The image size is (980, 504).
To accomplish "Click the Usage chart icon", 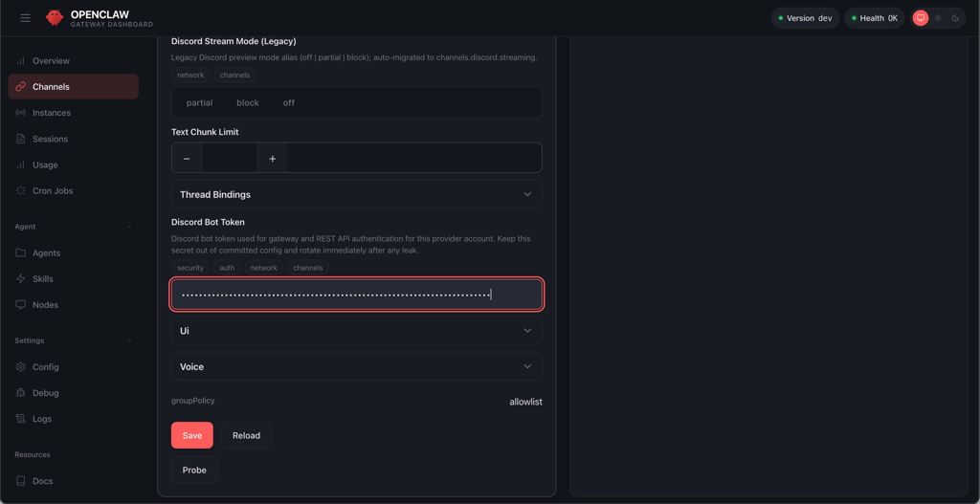I will click(21, 164).
